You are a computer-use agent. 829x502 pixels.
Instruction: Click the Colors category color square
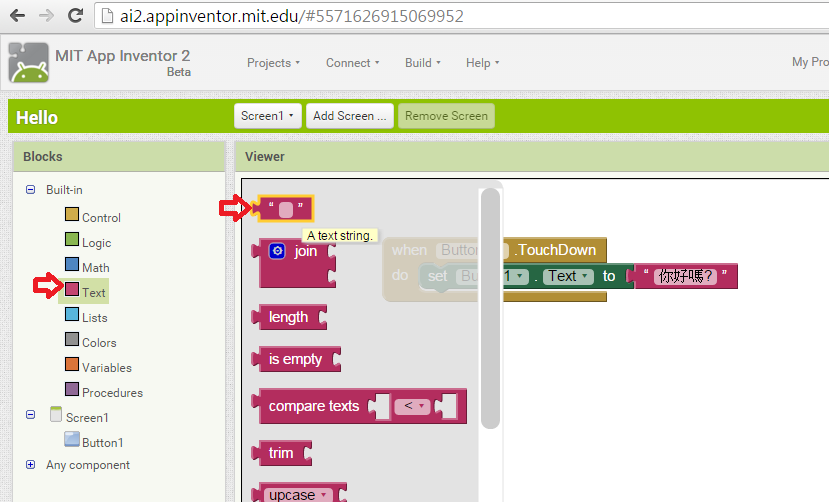pos(72,339)
